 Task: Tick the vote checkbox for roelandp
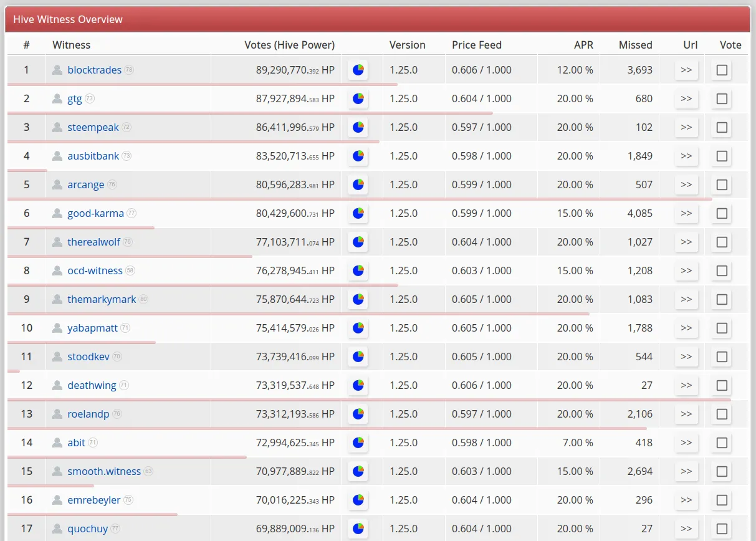(x=722, y=414)
